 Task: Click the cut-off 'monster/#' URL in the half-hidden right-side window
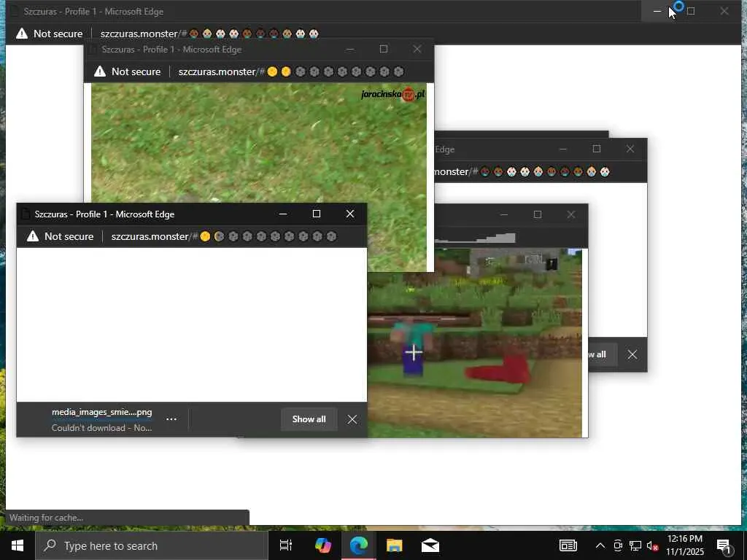pyautogui.click(x=456, y=172)
